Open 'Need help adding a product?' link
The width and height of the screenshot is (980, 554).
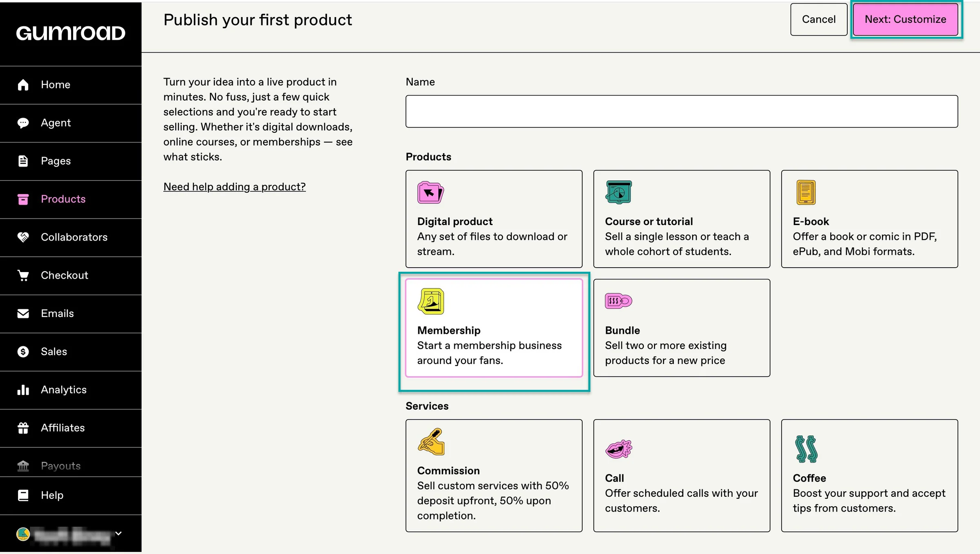pos(234,187)
